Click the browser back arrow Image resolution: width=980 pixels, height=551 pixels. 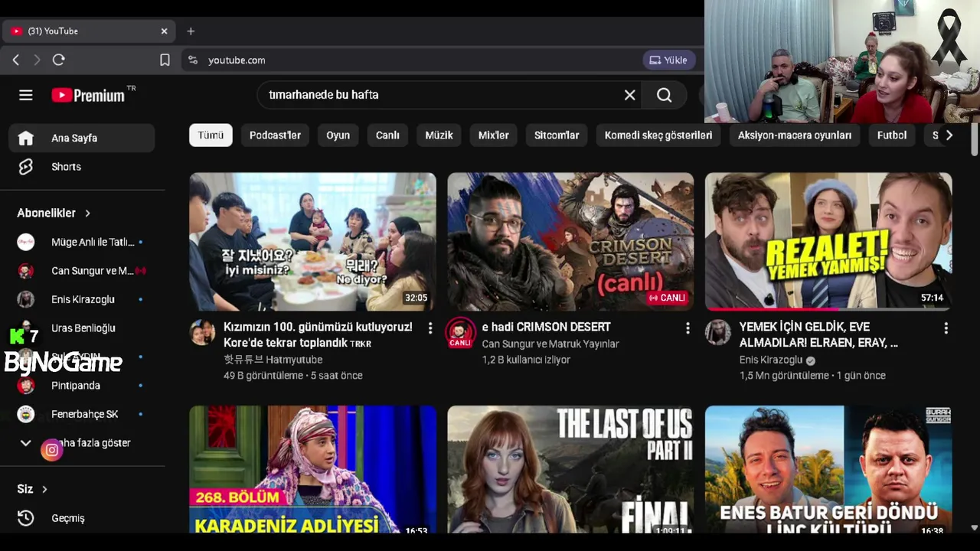click(x=15, y=60)
